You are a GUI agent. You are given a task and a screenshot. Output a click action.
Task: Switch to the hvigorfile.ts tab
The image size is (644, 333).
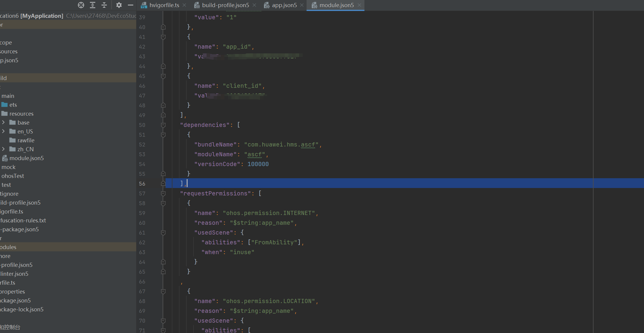[164, 5]
